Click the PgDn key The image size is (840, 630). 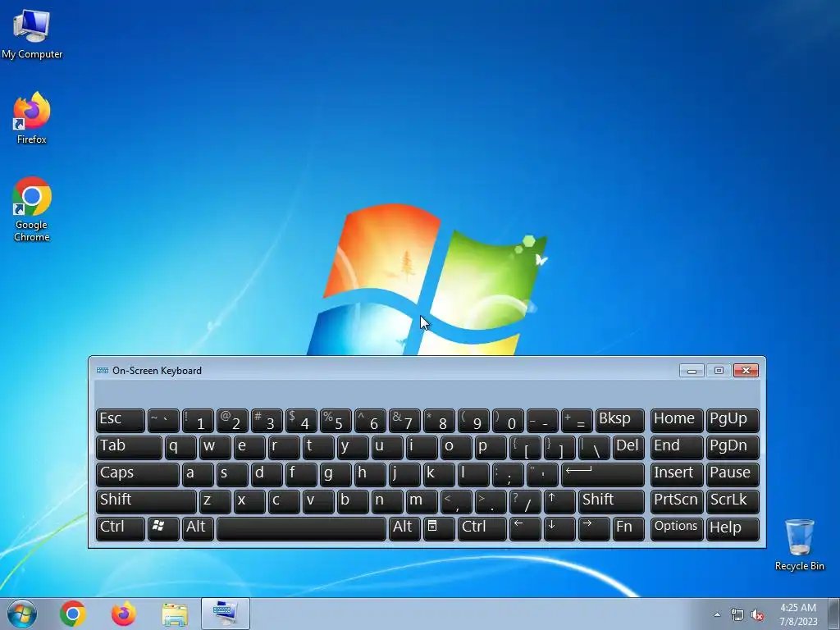[x=733, y=448]
